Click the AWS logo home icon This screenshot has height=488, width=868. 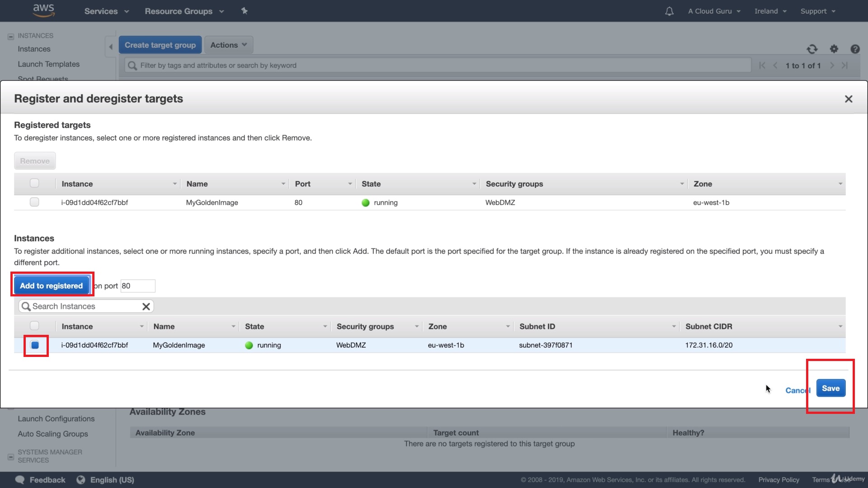(x=44, y=10)
